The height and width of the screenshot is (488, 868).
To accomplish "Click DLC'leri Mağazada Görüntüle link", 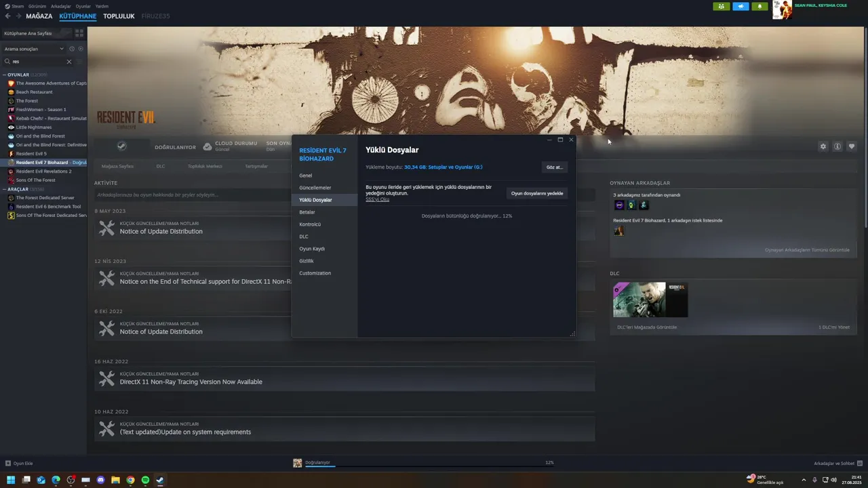I will tap(647, 327).
